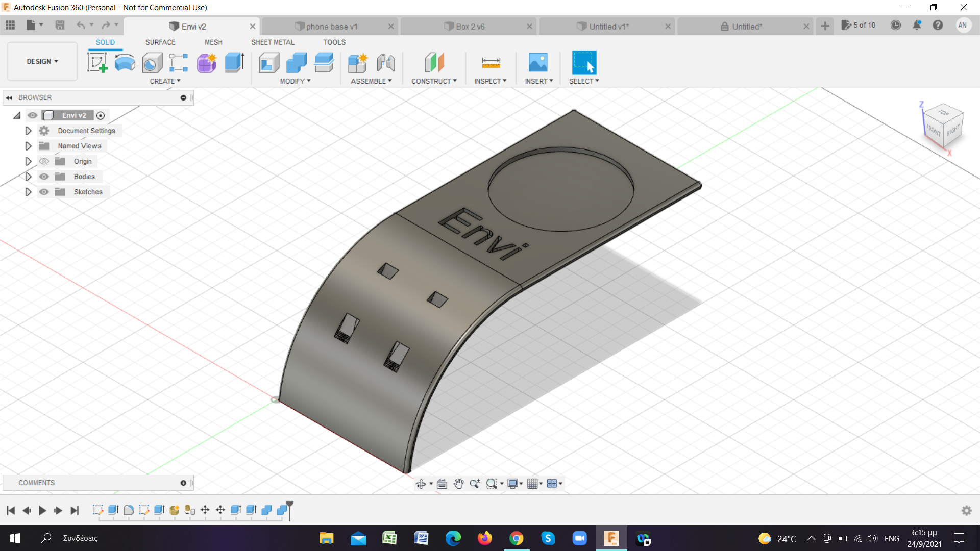This screenshot has height=551, width=980.
Task: Open a new design tab with plus button
Action: (x=825, y=26)
